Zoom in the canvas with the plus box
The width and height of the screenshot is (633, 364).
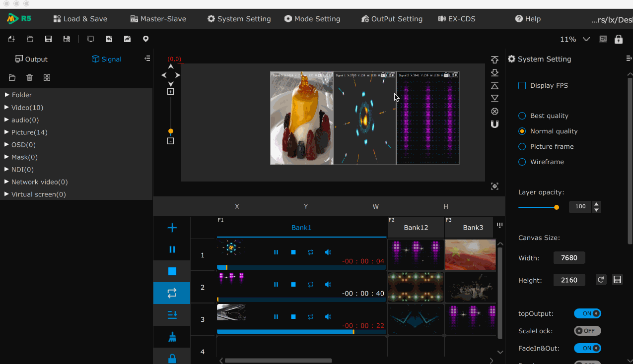[x=170, y=92]
